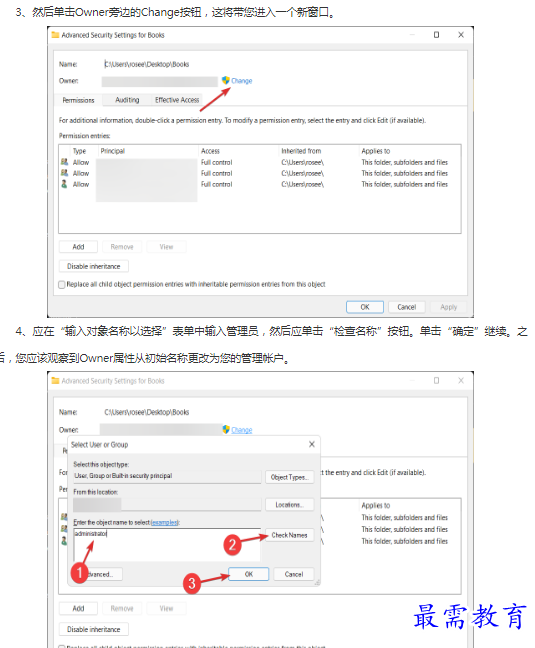
Task: Click the Locations button
Action: pyautogui.click(x=290, y=505)
